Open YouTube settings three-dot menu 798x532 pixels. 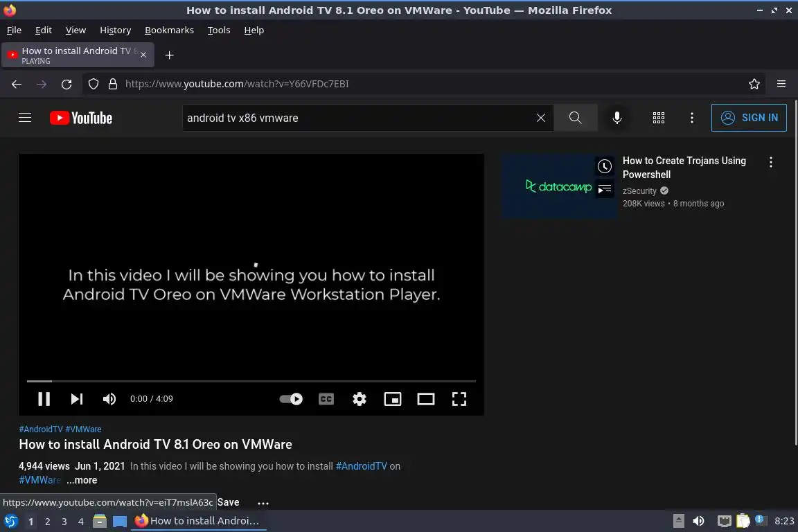pos(691,118)
